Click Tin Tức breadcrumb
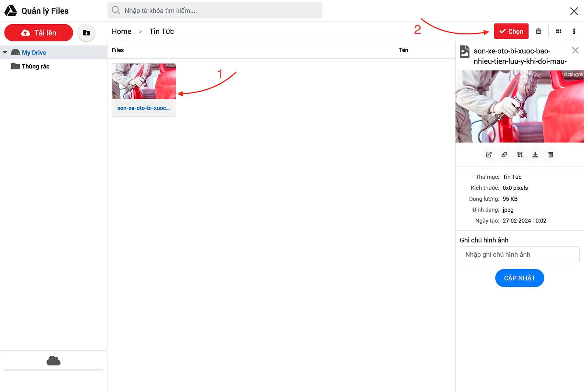This screenshot has width=584, height=392. [x=162, y=31]
